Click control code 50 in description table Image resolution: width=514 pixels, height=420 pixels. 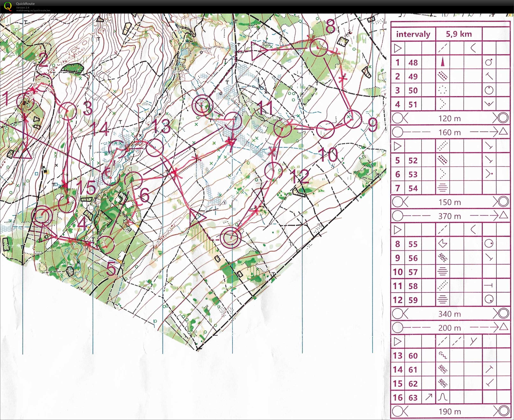click(413, 90)
